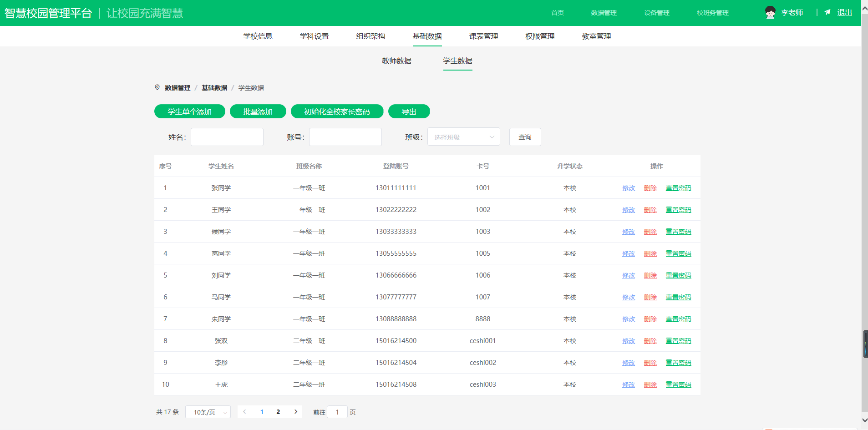Screen dimensions: 868x430
Task: Expand the 选择班级 class dropdown
Action: tap(463, 137)
